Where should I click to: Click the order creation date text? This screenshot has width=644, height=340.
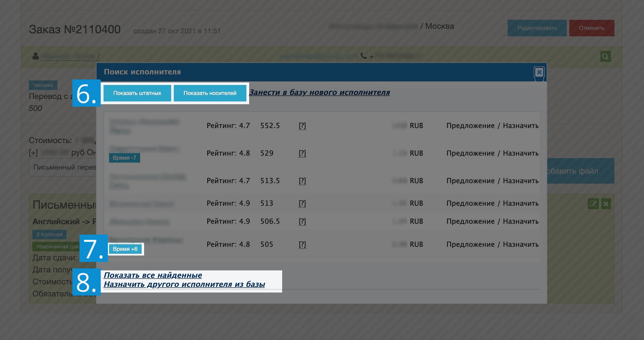[177, 31]
